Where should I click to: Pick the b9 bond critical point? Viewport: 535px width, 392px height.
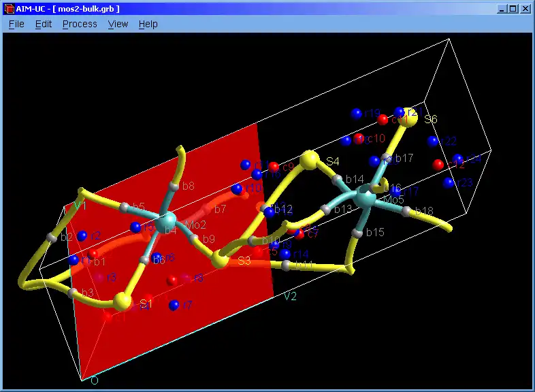[194, 238]
